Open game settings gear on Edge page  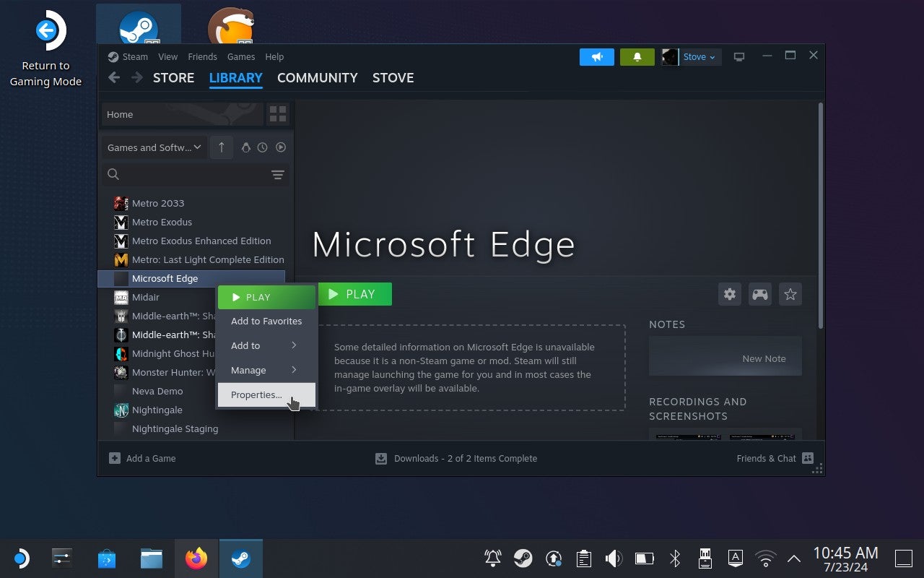click(x=729, y=294)
